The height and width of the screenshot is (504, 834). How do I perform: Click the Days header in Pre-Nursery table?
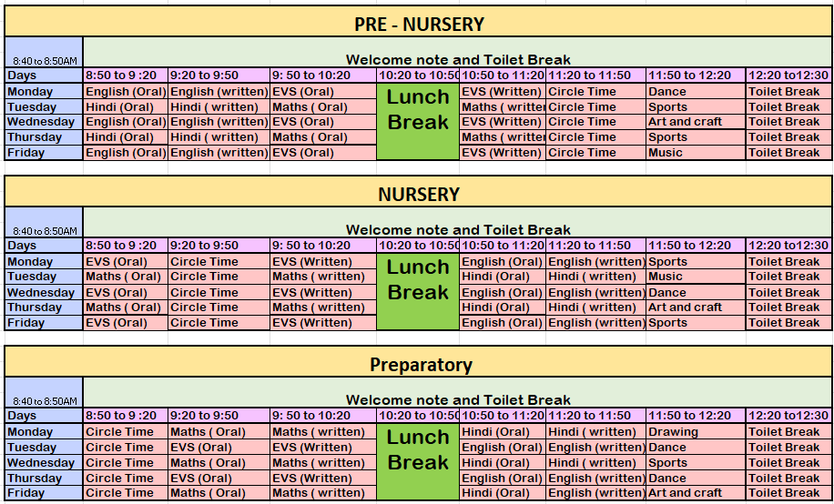[x=44, y=76]
